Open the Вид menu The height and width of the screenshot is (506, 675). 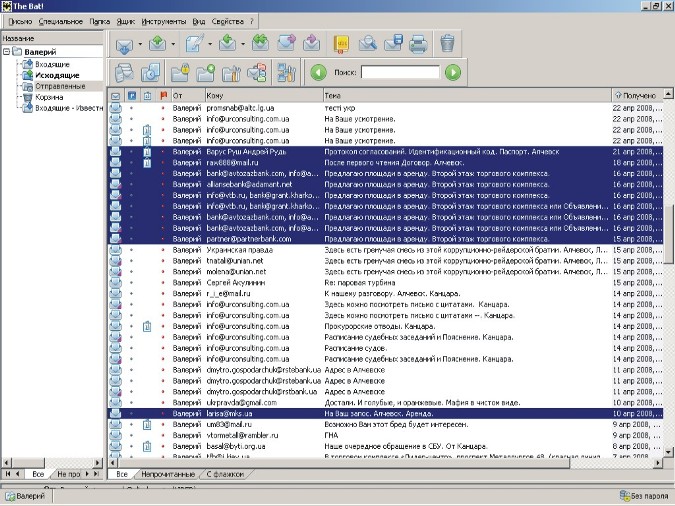click(199, 21)
